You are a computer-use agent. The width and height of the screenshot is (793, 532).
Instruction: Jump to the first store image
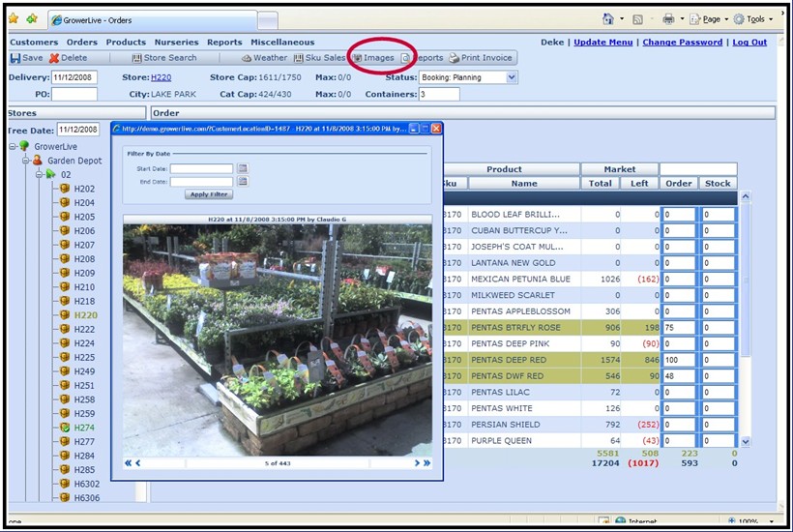[129, 463]
